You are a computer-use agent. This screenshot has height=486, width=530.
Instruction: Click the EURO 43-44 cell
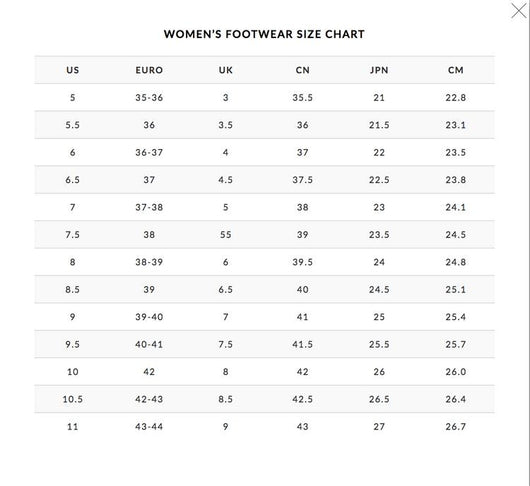pos(149,427)
